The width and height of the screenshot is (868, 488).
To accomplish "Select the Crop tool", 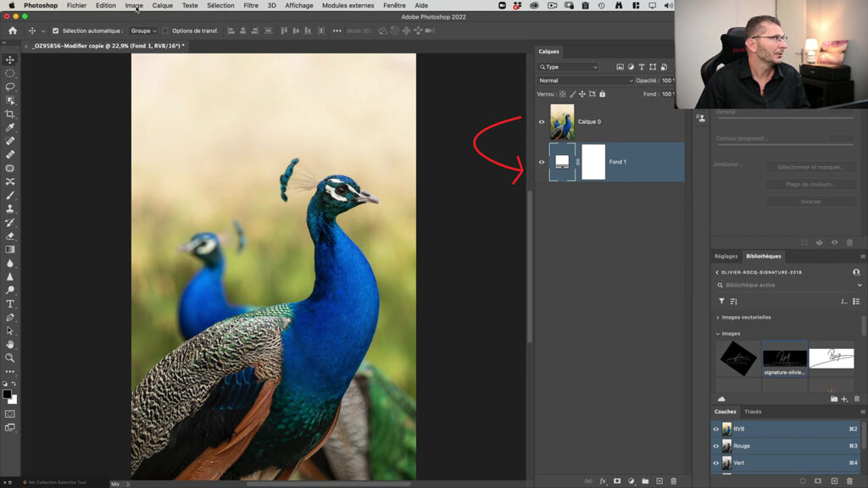I will point(11,113).
